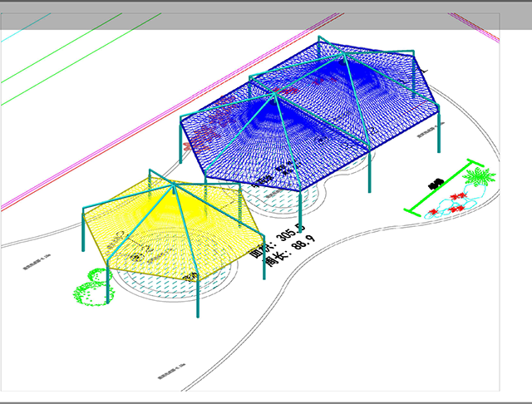Select the green dotted shrub symbols near yellow canopy
The width and height of the screenshot is (532, 404).
[x=94, y=287]
